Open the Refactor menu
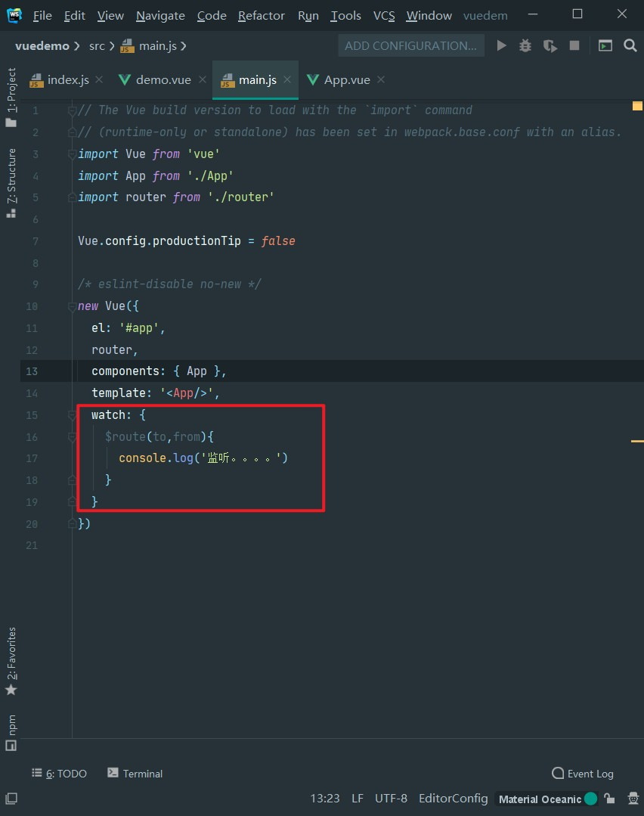The height and width of the screenshot is (816, 644). tap(261, 16)
